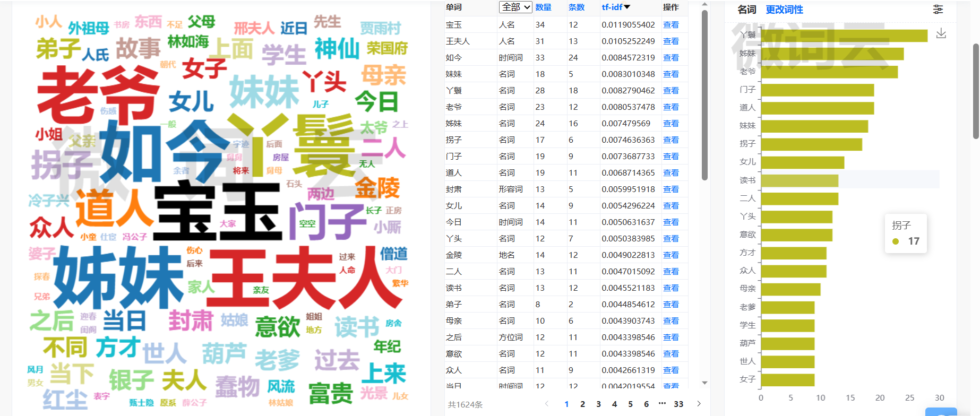
Task: Click the total count label 共1624条
Action: pyautogui.click(x=465, y=404)
